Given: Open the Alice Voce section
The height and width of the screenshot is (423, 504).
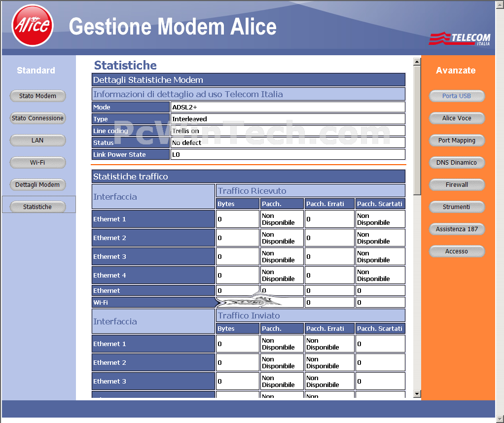Looking at the screenshot, I should [457, 118].
